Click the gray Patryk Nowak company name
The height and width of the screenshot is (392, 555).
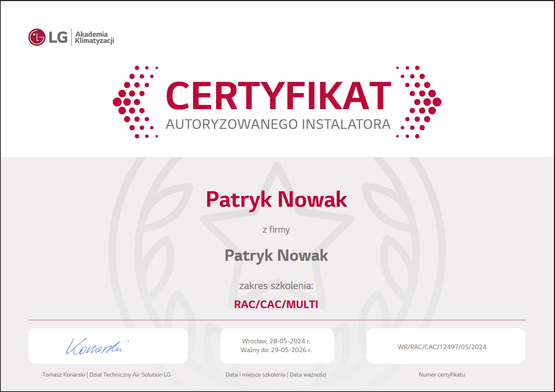276,255
